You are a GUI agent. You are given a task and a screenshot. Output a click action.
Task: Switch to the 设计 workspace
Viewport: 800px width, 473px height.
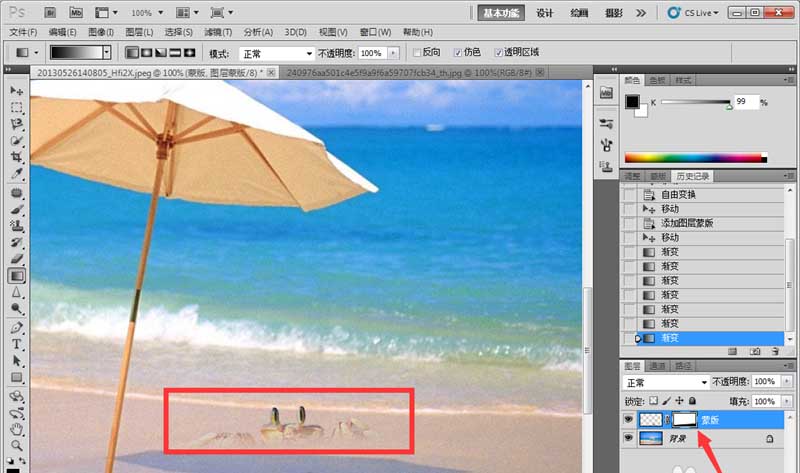[544, 13]
